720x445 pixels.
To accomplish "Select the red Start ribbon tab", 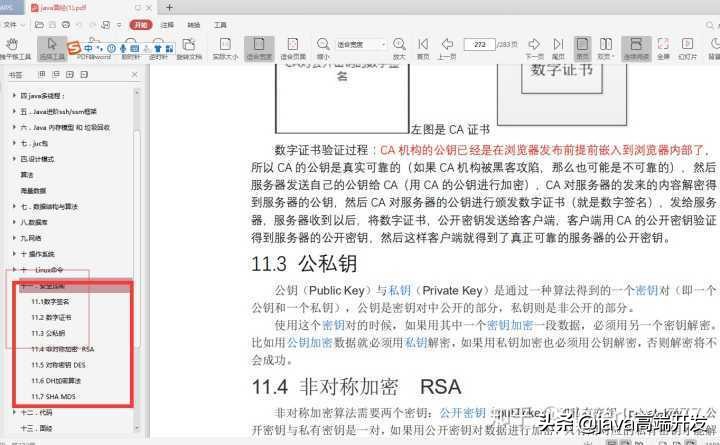I will (x=141, y=25).
